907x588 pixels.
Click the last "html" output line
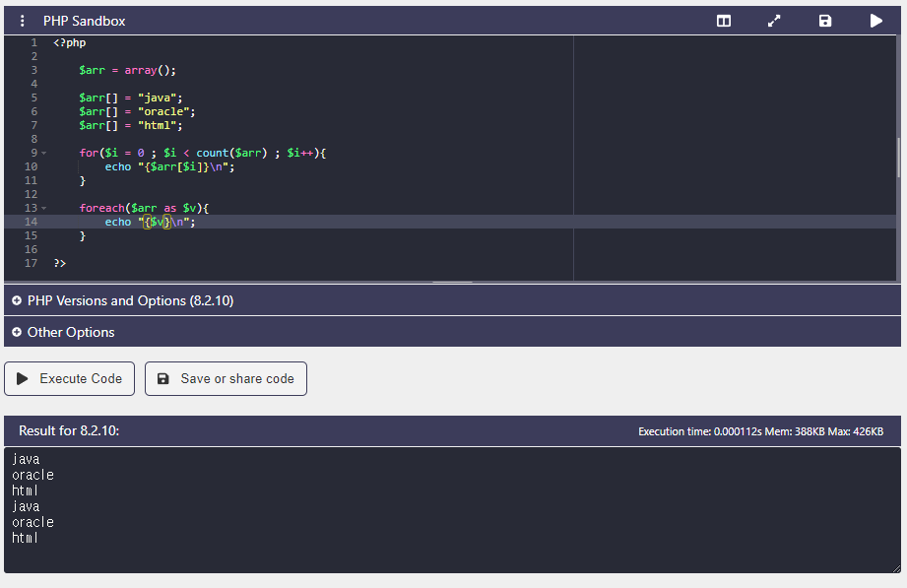25,538
